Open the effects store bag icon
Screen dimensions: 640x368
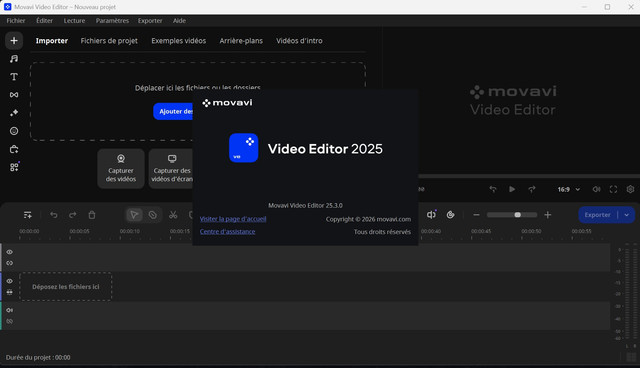pyautogui.click(x=14, y=149)
